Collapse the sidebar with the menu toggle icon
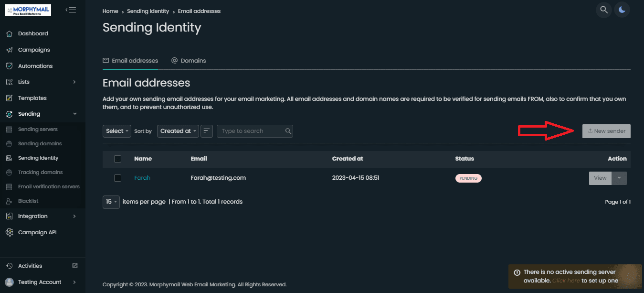The image size is (644, 293). 71,10
